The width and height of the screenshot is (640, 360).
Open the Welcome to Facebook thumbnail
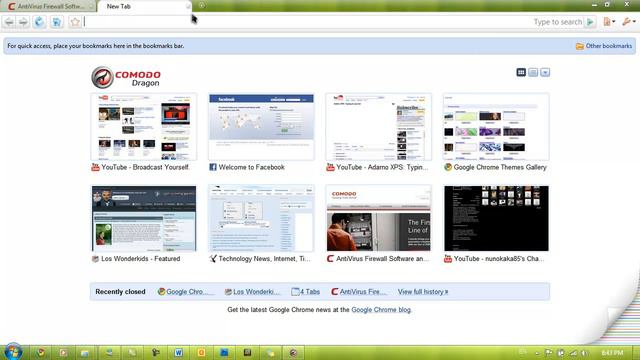click(261, 127)
